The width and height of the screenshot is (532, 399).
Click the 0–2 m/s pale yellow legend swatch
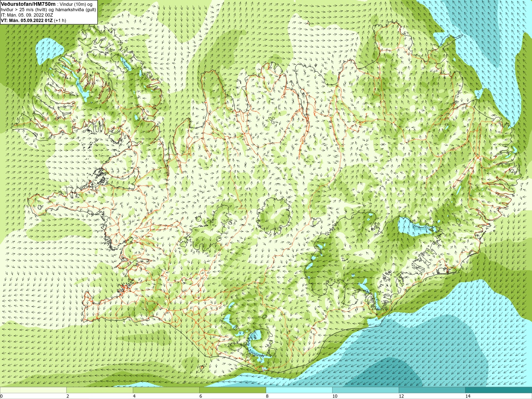(33, 390)
